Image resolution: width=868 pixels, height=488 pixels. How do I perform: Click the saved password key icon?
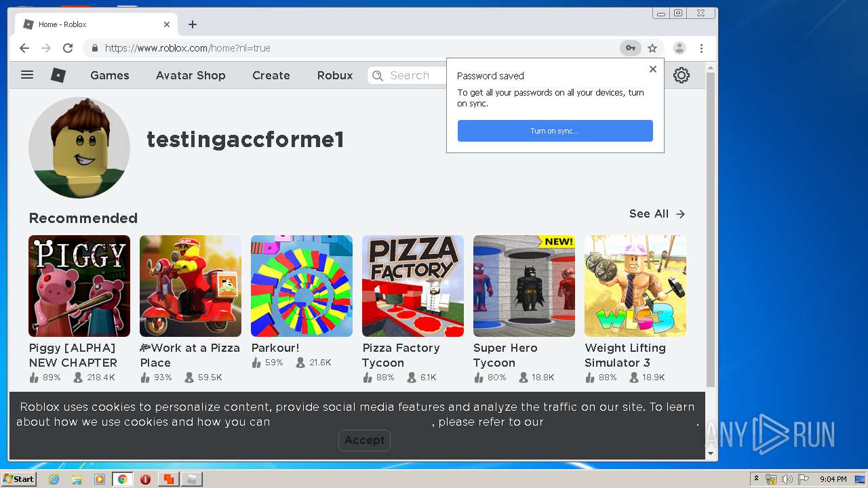pyautogui.click(x=630, y=48)
